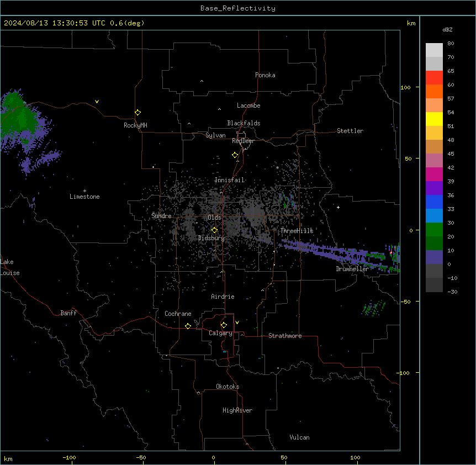
Task: Click the yellow 54 dBZ color swatch
Action: (x=434, y=119)
